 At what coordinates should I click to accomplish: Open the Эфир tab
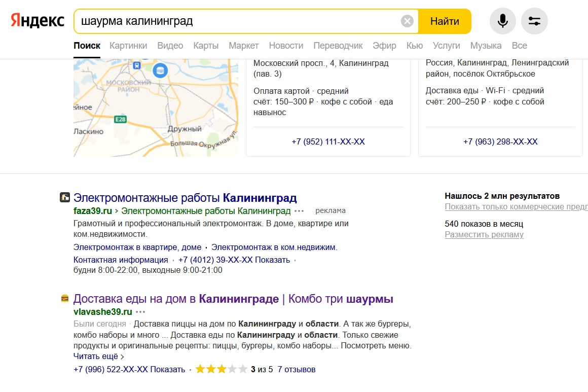tap(384, 46)
